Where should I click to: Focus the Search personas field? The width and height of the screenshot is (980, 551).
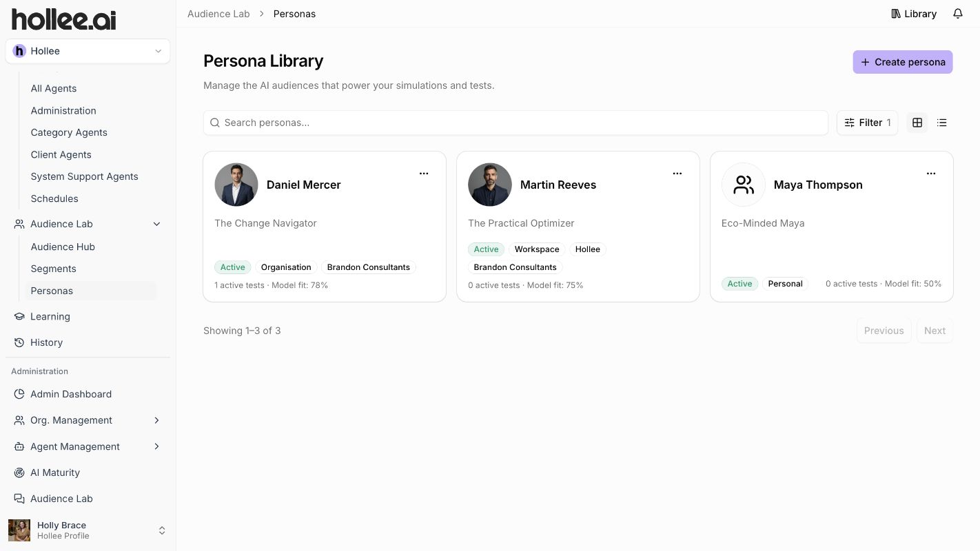[x=515, y=123]
